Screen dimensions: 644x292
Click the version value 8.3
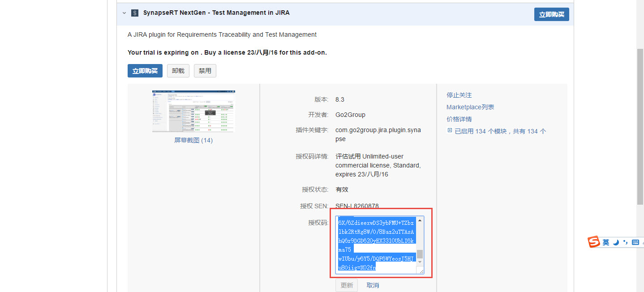[x=340, y=99]
